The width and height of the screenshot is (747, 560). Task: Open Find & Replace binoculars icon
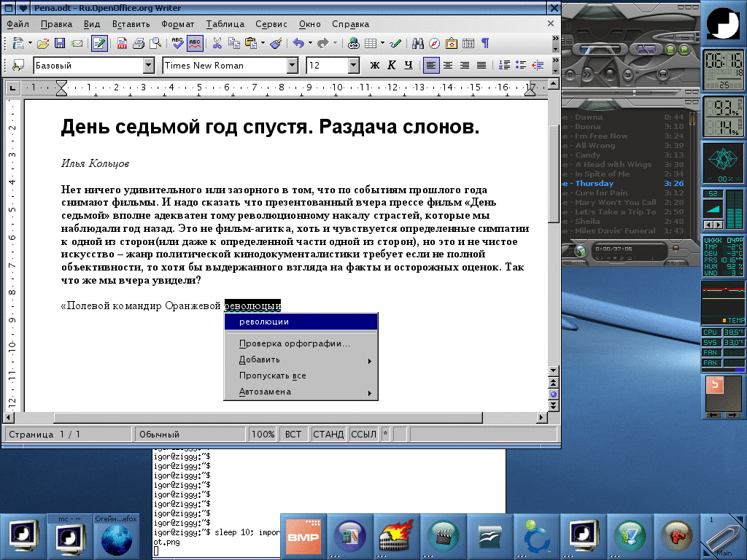click(418, 43)
